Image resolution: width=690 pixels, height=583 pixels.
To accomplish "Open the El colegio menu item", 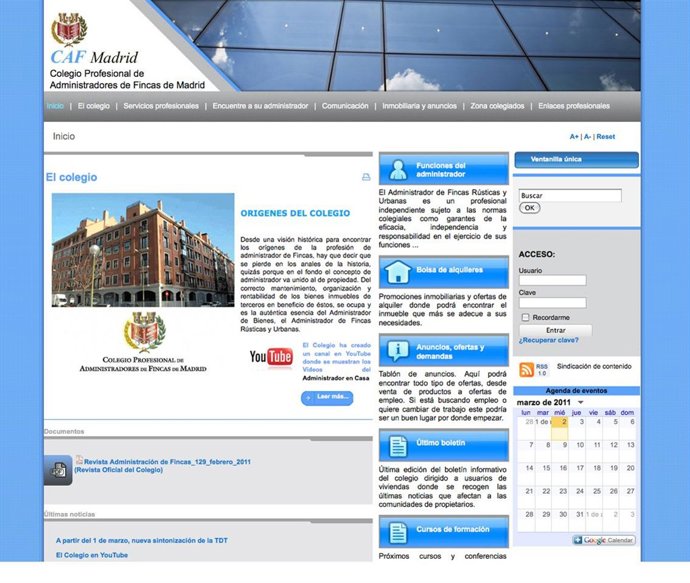I will pyautogui.click(x=94, y=106).
